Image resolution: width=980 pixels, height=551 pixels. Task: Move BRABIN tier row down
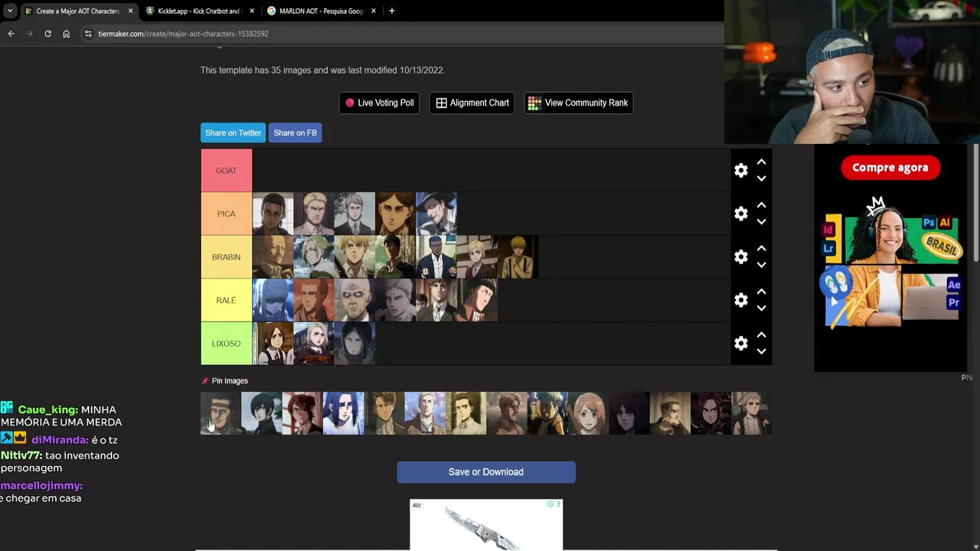761,265
